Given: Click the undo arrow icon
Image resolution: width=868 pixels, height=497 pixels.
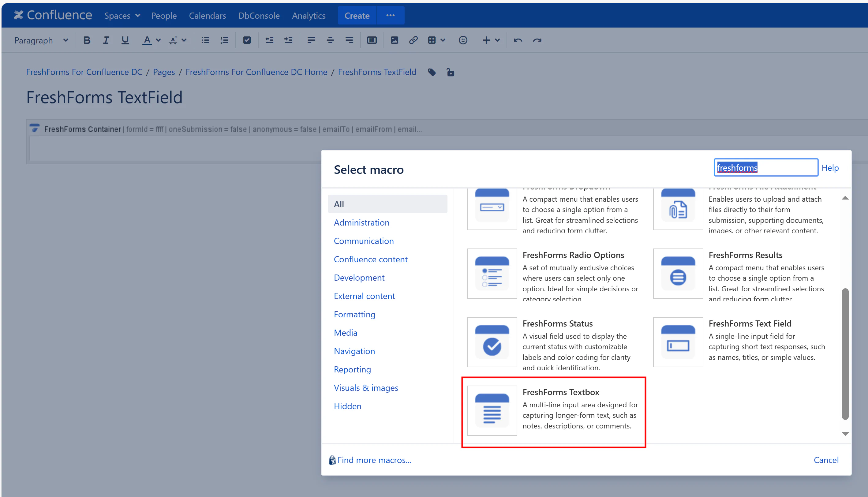Looking at the screenshot, I should coord(518,40).
